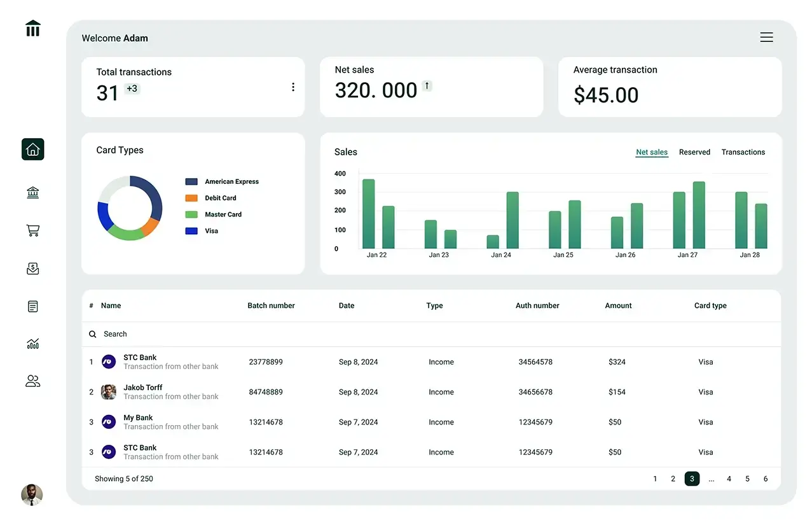Switch to the Reserved tab
The height and width of the screenshot is (525, 812).
click(x=694, y=152)
